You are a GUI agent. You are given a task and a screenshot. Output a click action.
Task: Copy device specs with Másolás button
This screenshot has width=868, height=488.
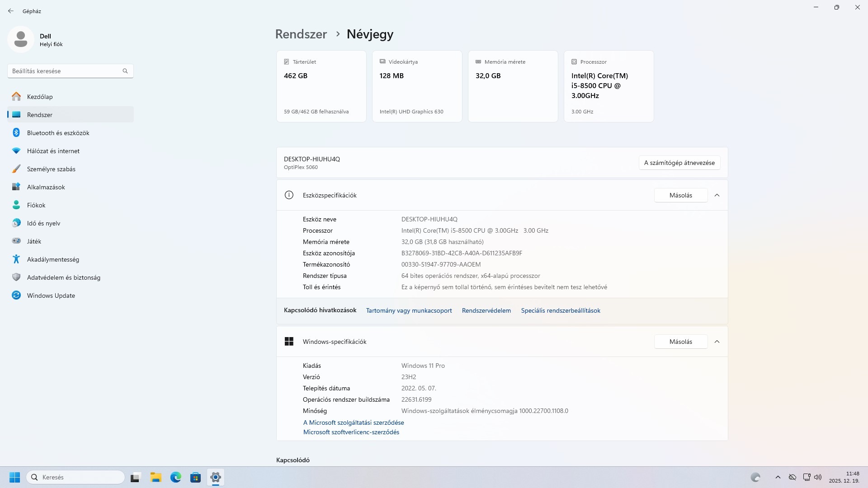[x=680, y=195]
